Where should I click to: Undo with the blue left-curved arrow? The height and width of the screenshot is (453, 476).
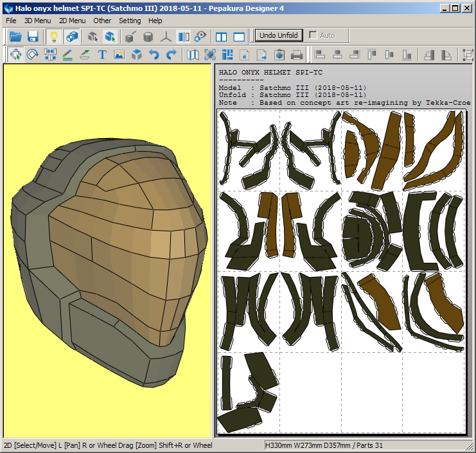[154, 55]
